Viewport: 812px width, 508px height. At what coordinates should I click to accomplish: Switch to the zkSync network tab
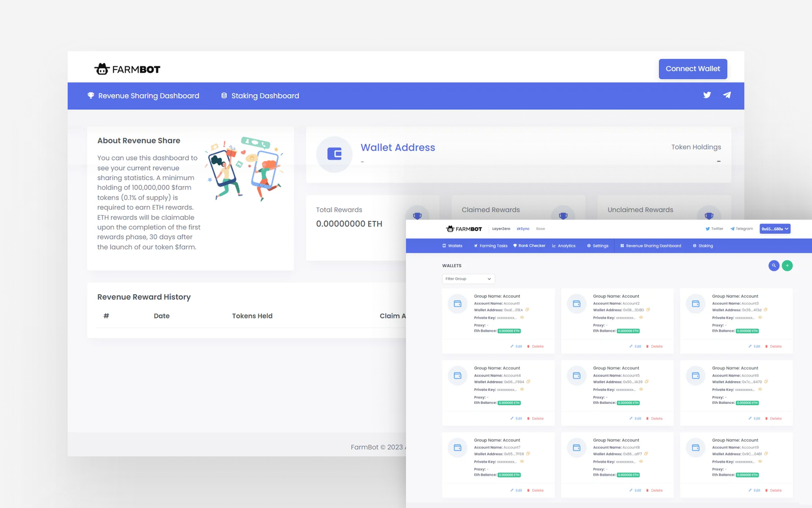pos(523,229)
